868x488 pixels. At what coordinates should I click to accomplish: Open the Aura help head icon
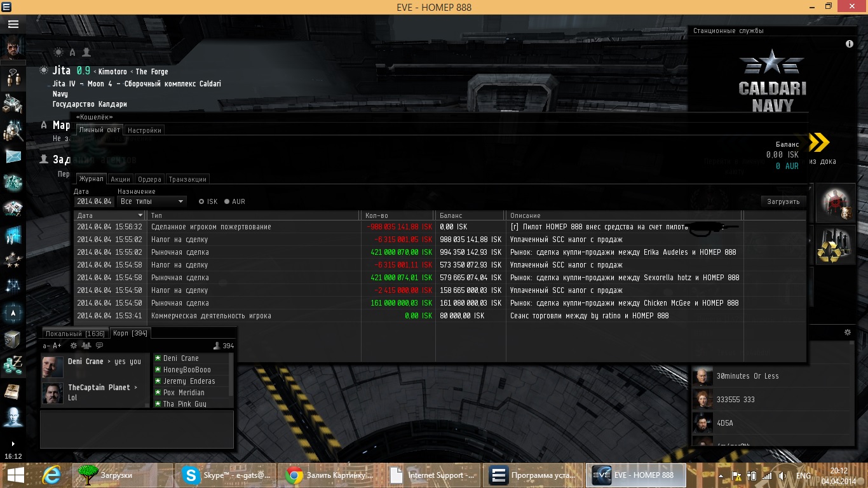[13, 417]
